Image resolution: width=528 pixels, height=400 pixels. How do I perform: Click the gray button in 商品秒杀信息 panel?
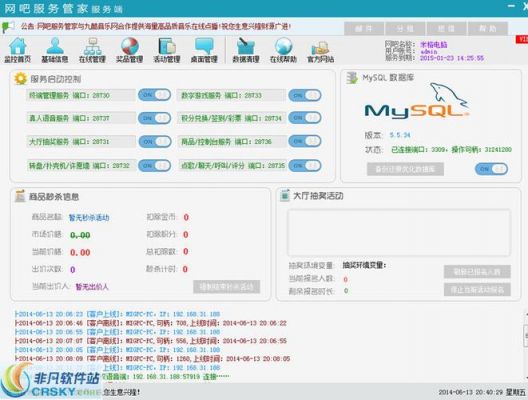[x=227, y=287]
